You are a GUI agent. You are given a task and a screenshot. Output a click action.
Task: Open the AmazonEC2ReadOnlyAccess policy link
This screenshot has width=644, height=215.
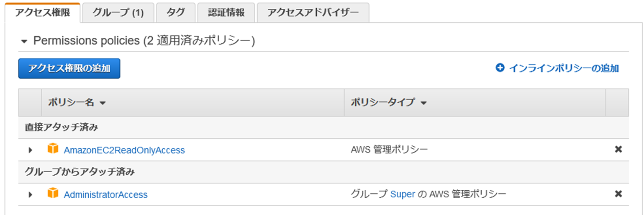(x=124, y=150)
